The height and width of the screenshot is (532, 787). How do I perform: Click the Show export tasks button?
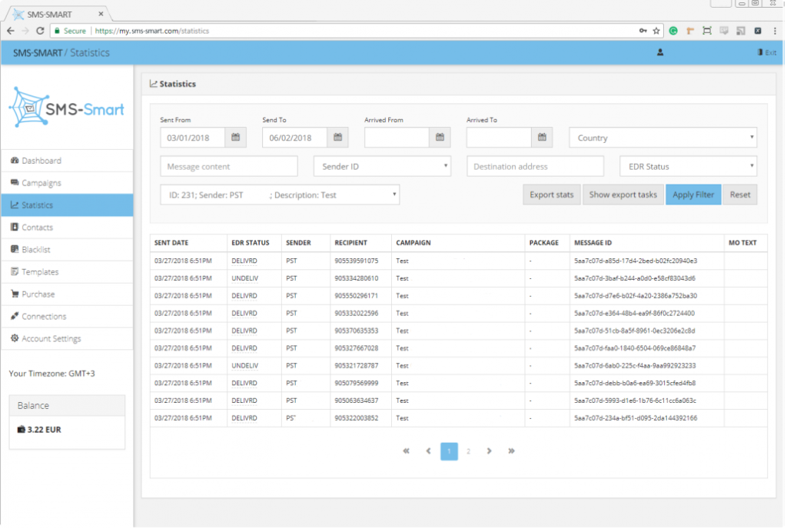pyautogui.click(x=623, y=195)
